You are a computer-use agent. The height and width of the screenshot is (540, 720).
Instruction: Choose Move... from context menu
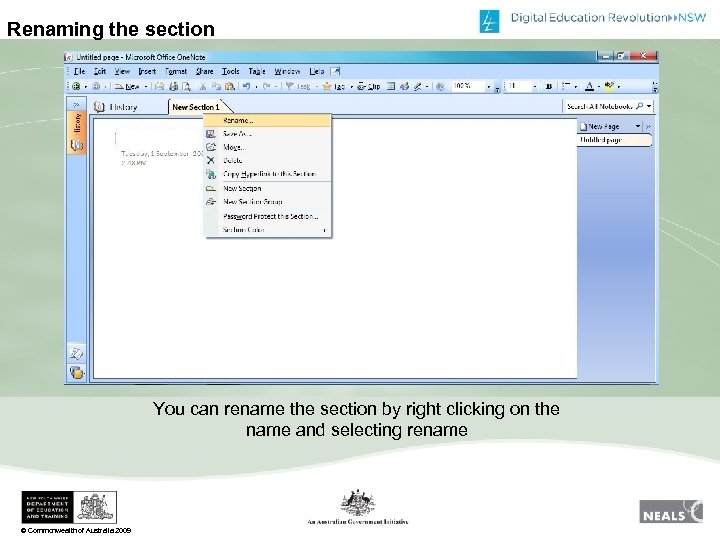click(267, 147)
